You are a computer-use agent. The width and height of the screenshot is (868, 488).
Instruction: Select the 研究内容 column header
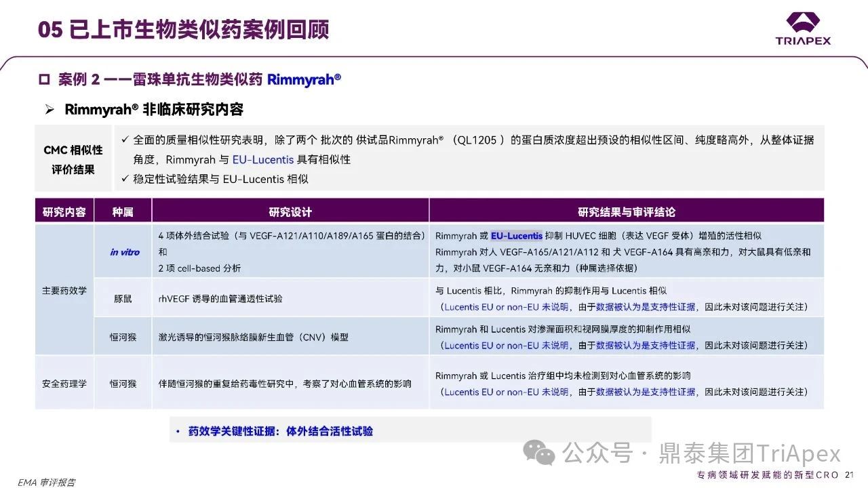[x=64, y=211]
